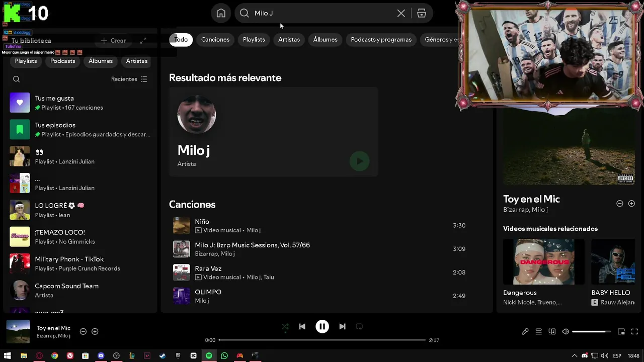Open 'Tus episodios' in the library

80,129
